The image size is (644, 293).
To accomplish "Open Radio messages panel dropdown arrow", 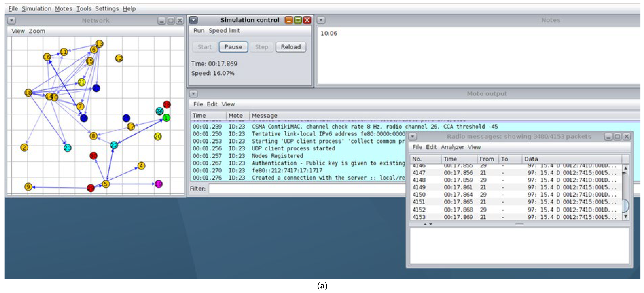I will point(413,137).
